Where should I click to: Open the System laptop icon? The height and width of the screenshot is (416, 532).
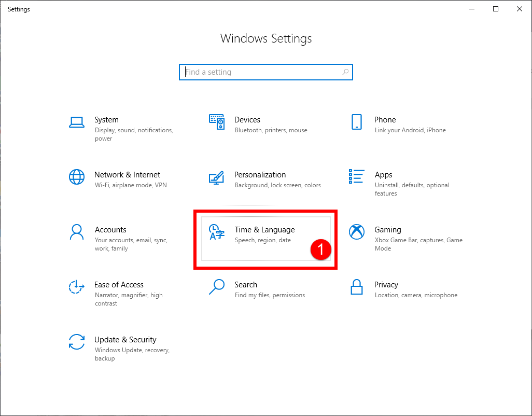tap(77, 122)
